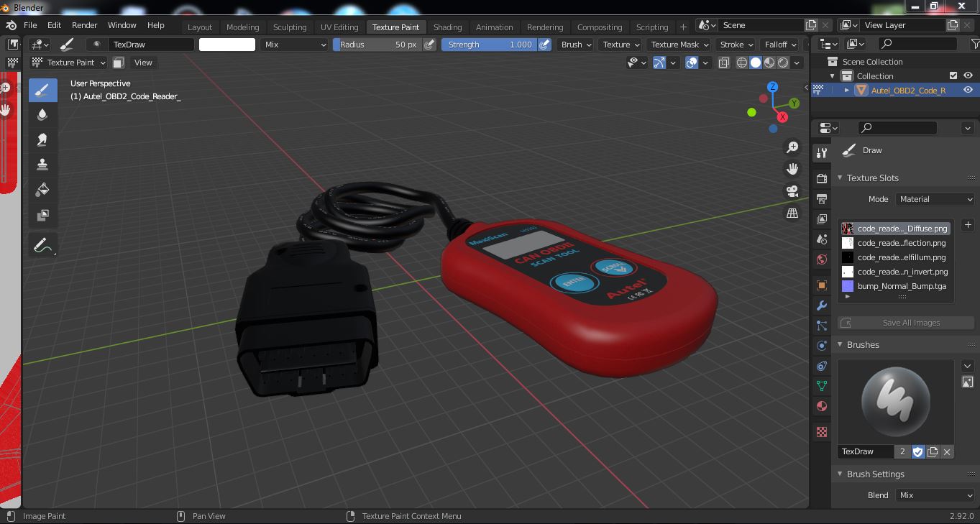The height and width of the screenshot is (524, 980).
Task: Open the texture slots Mode Material dropdown
Action: tap(935, 199)
